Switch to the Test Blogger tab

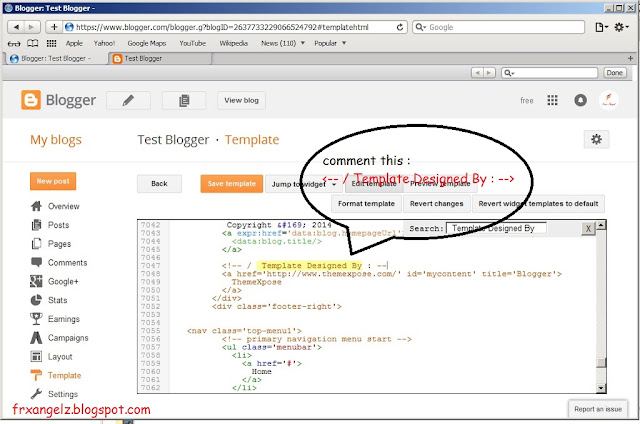pos(161,59)
